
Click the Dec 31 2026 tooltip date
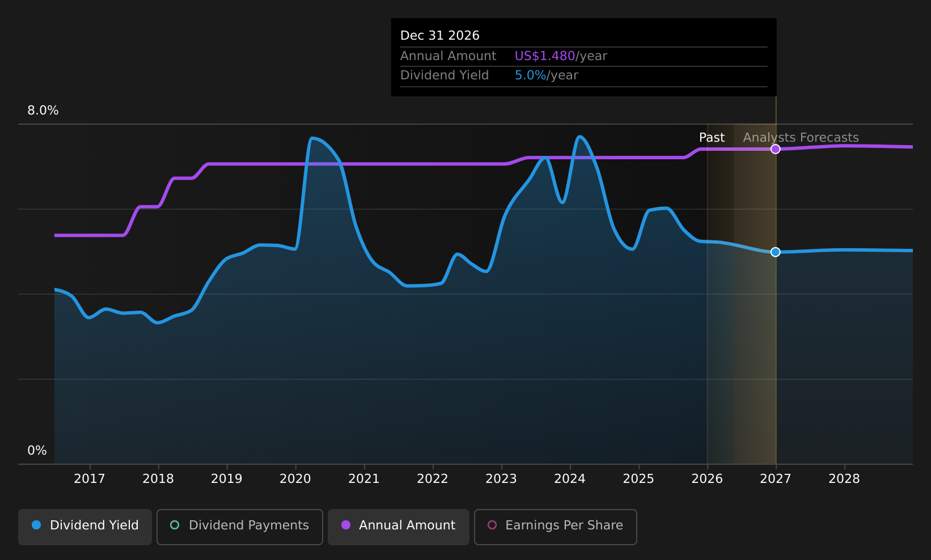tap(440, 36)
